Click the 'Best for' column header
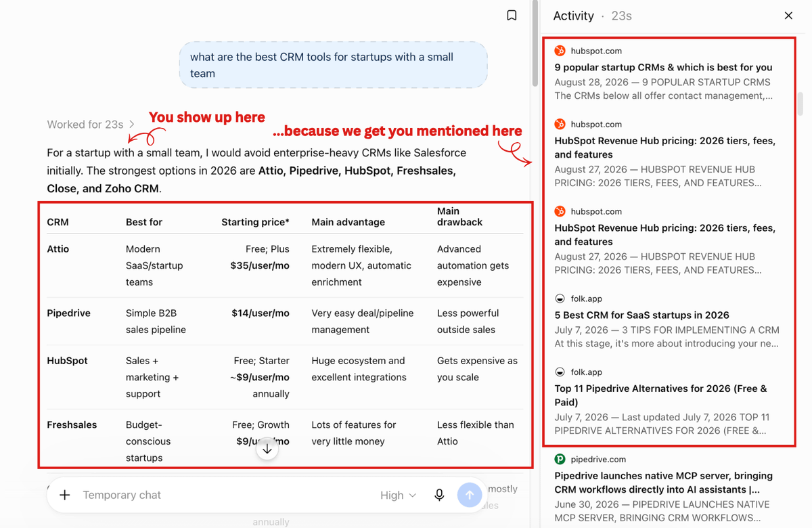 144,222
